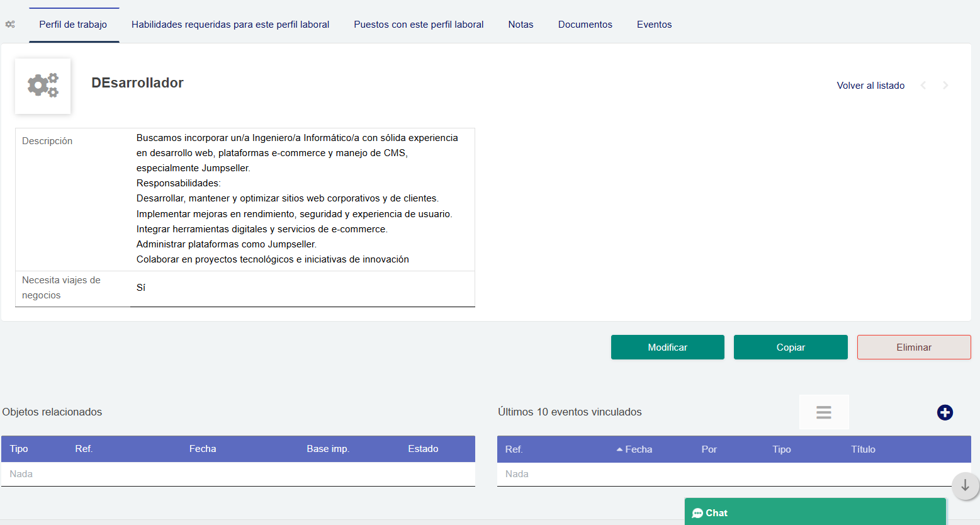The width and height of the screenshot is (980, 525).
Task: Copy the profile using Copiar
Action: point(790,347)
